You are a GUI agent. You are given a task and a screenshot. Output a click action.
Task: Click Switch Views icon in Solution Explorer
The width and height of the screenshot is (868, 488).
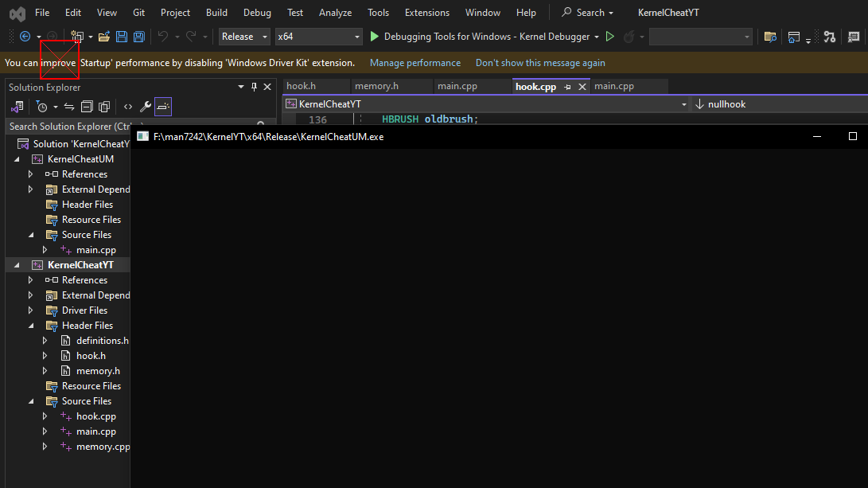coord(18,107)
